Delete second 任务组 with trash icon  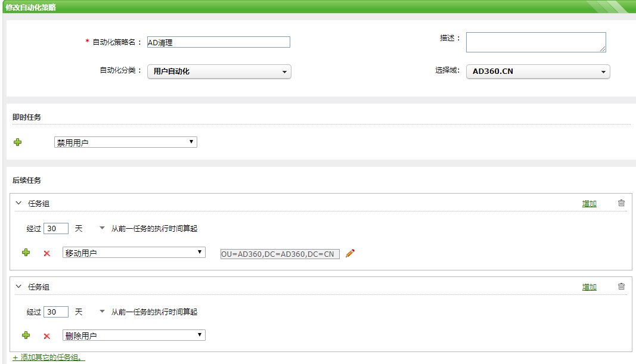pyautogui.click(x=621, y=286)
